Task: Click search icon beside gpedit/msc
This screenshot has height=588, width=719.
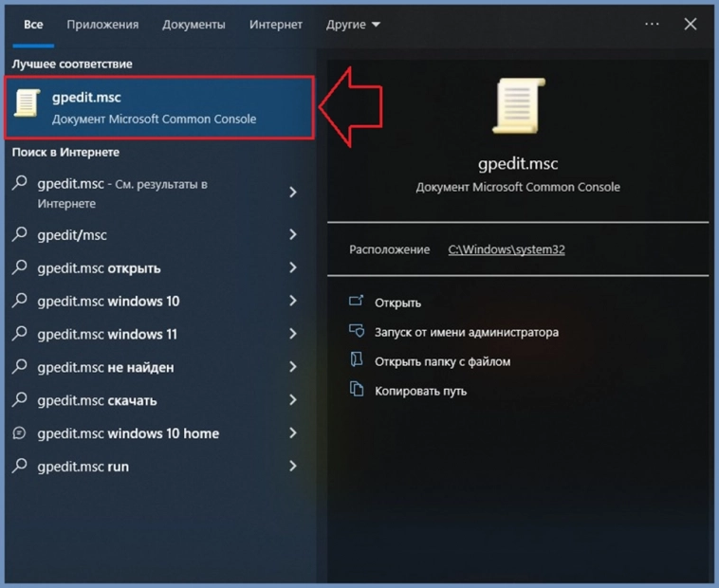Action: pos(19,233)
